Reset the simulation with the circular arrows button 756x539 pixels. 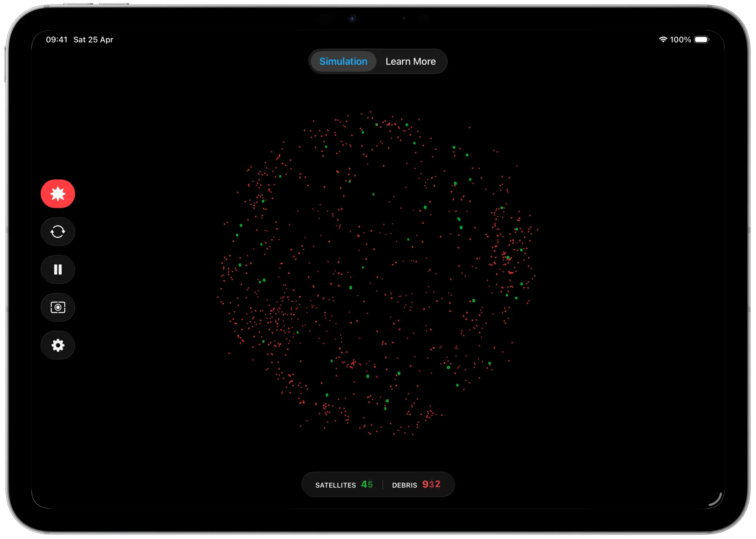(x=58, y=231)
